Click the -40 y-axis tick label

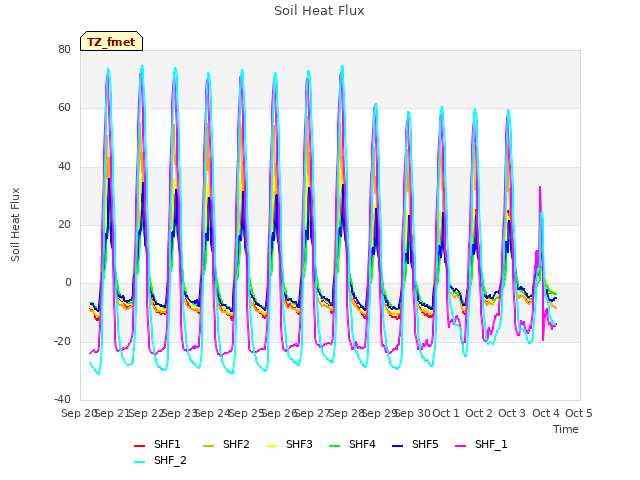[x=62, y=399]
